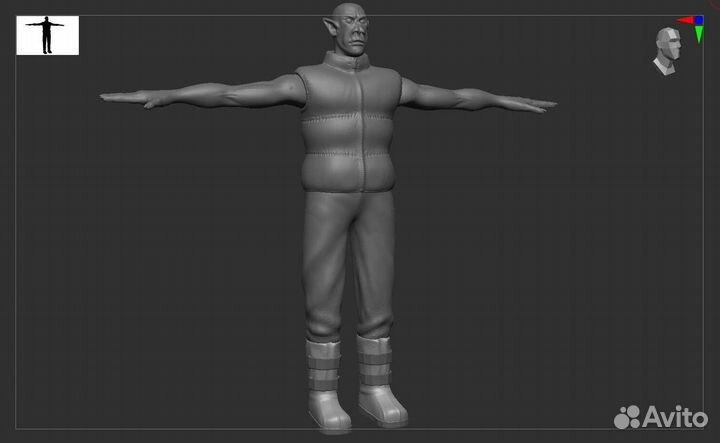The width and height of the screenshot is (720, 443).
Task: Click the red X-axis arrow indicator
Action: [x=686, y=20]
